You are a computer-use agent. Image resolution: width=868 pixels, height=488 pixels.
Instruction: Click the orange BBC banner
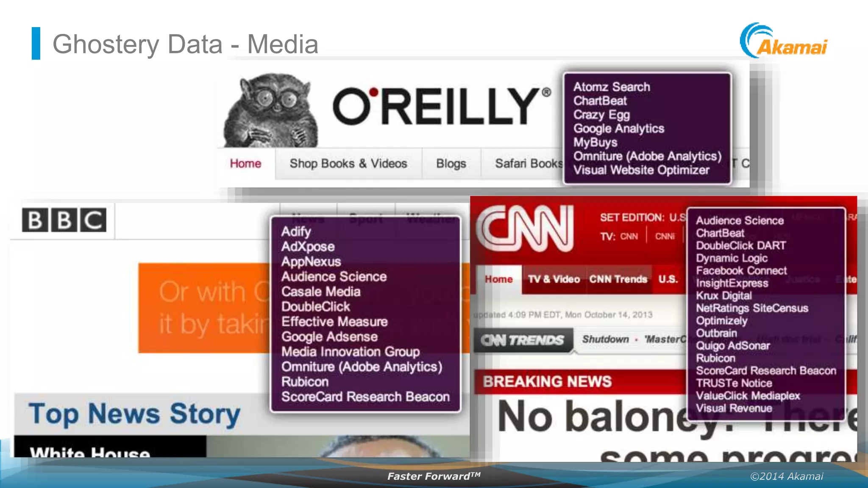coord(204,308)
